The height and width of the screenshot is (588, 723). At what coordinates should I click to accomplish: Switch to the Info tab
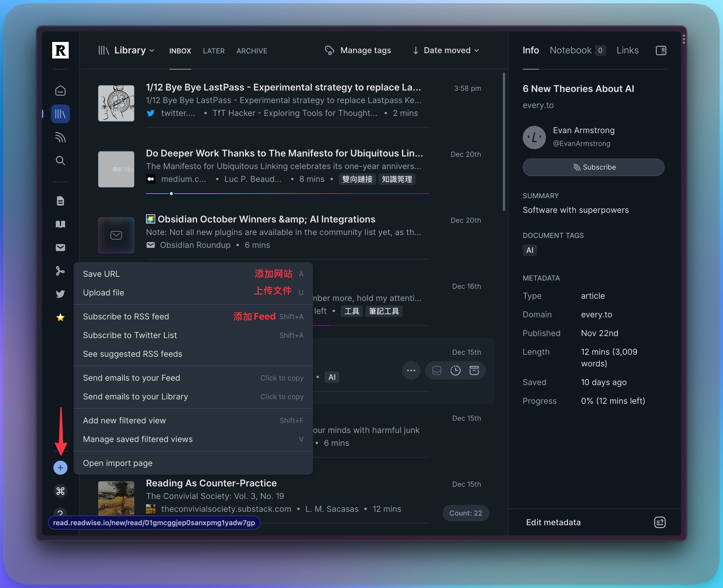(x=531, y=51)
